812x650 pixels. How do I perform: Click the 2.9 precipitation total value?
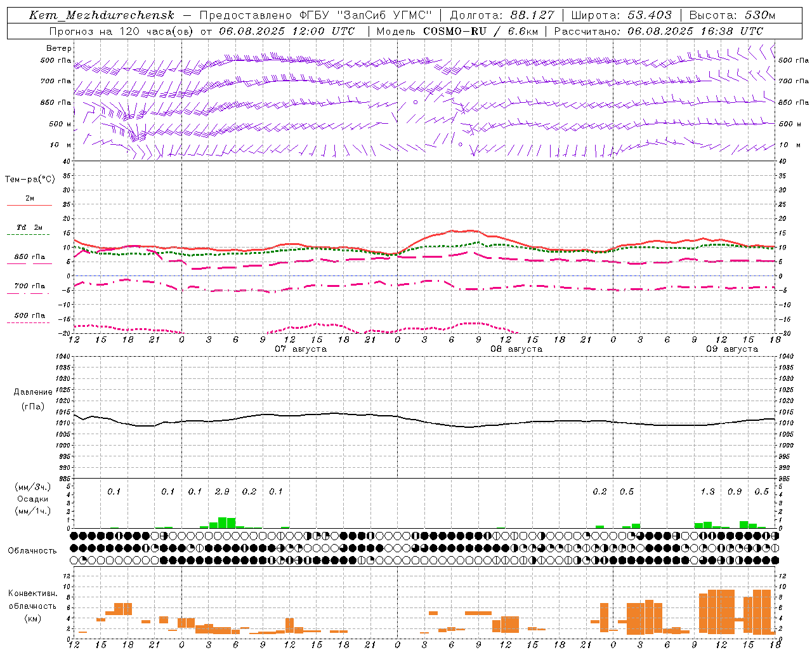(222, 491)
